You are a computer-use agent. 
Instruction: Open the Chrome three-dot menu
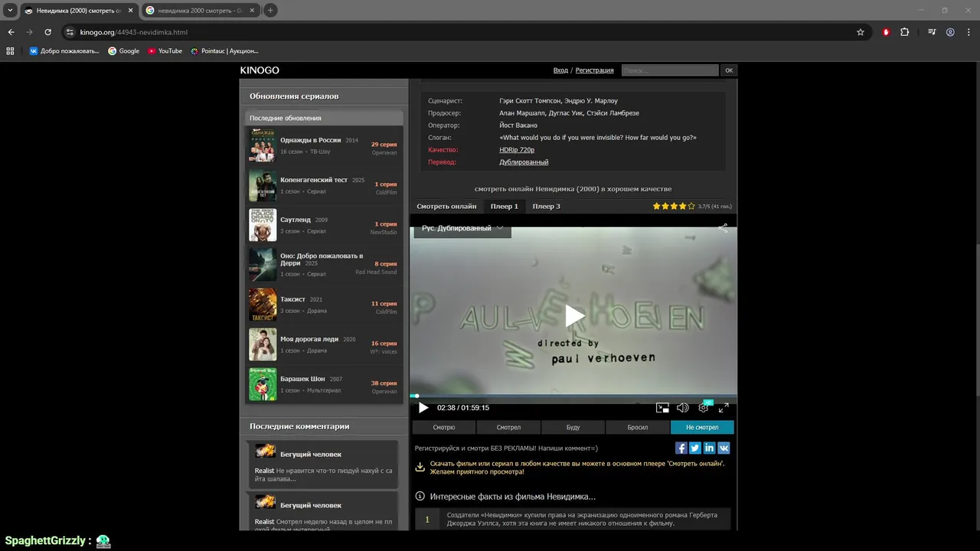tap(968, 32)
